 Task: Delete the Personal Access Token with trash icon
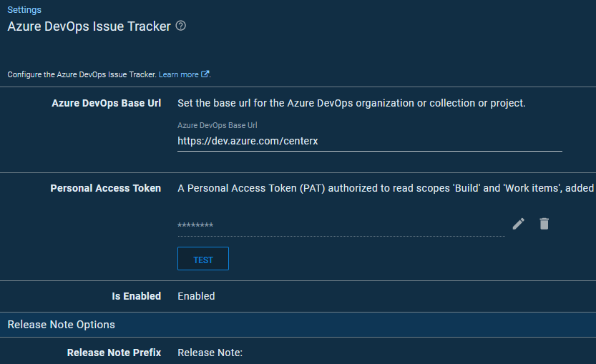(x=544, y=224)
